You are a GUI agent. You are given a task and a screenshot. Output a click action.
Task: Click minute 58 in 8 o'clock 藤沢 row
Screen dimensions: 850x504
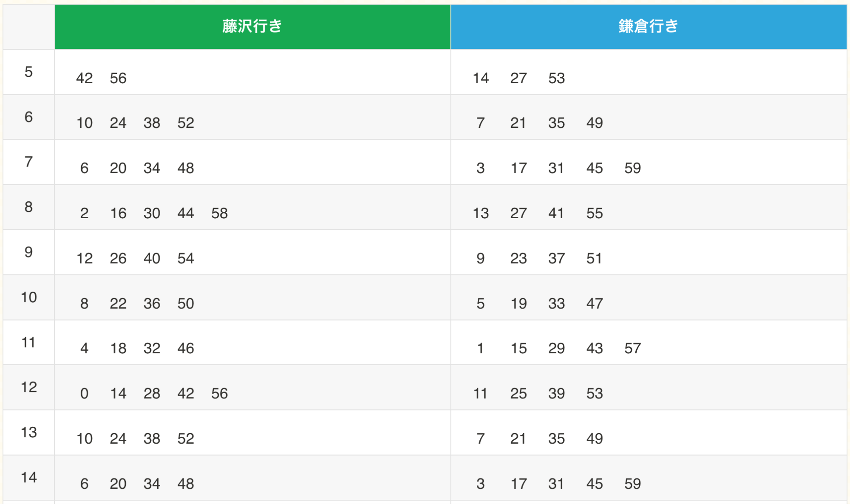click(219, 213)
